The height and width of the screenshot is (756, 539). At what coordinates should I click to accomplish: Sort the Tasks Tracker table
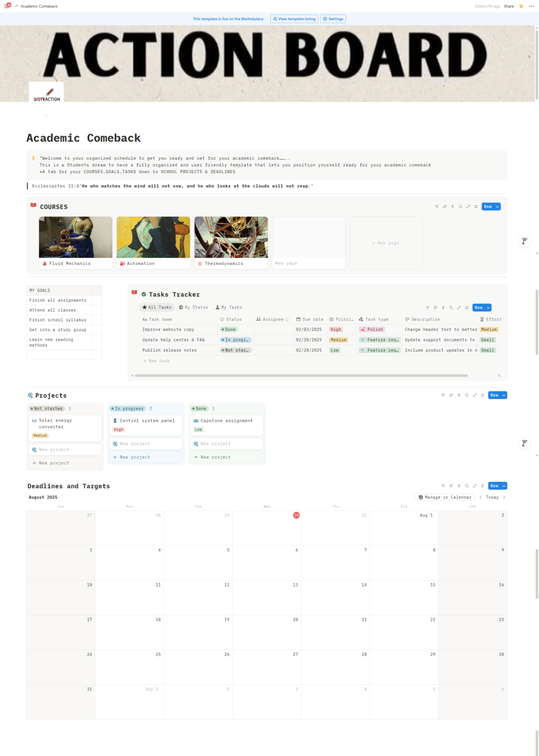tap(435, 308)
